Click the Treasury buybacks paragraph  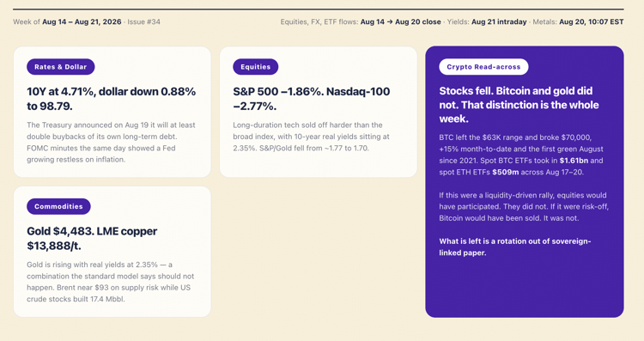[112, 142]
